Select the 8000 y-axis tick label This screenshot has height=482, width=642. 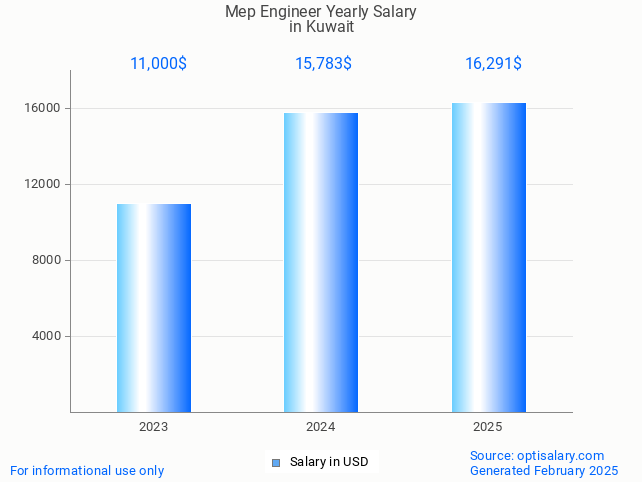coord(47,260)
